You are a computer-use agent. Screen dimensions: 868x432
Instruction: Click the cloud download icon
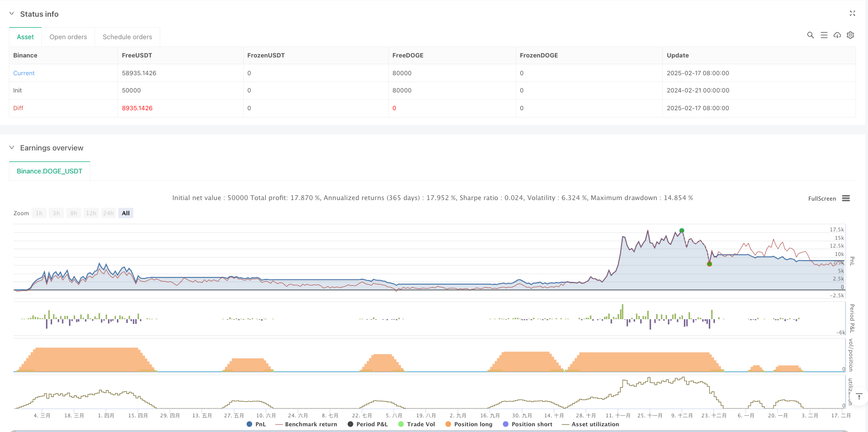837,35
